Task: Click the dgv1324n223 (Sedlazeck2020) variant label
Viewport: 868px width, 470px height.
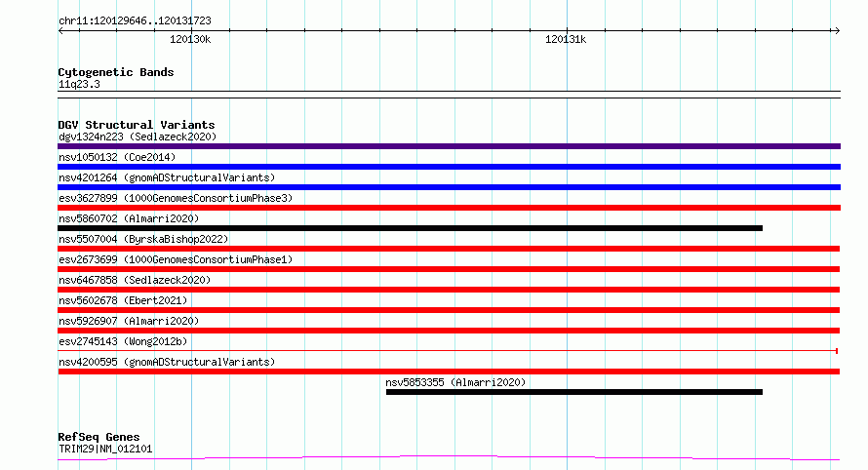Action: (138, 137)
